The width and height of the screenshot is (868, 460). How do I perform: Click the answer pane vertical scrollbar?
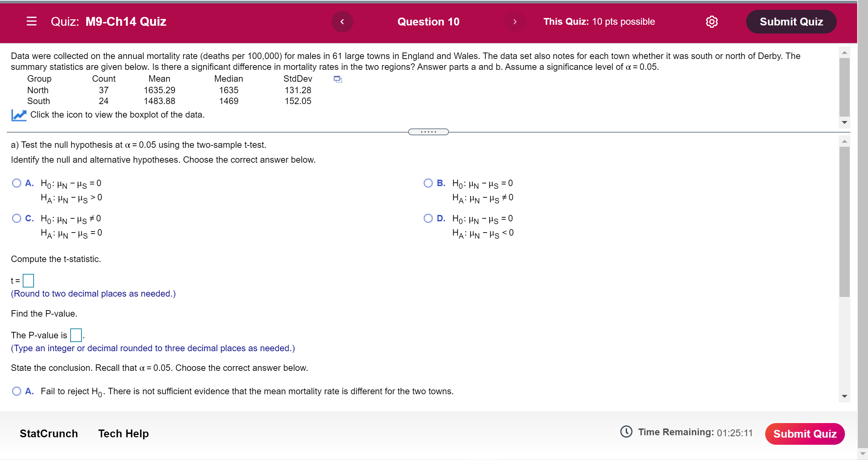pos(844,222)
